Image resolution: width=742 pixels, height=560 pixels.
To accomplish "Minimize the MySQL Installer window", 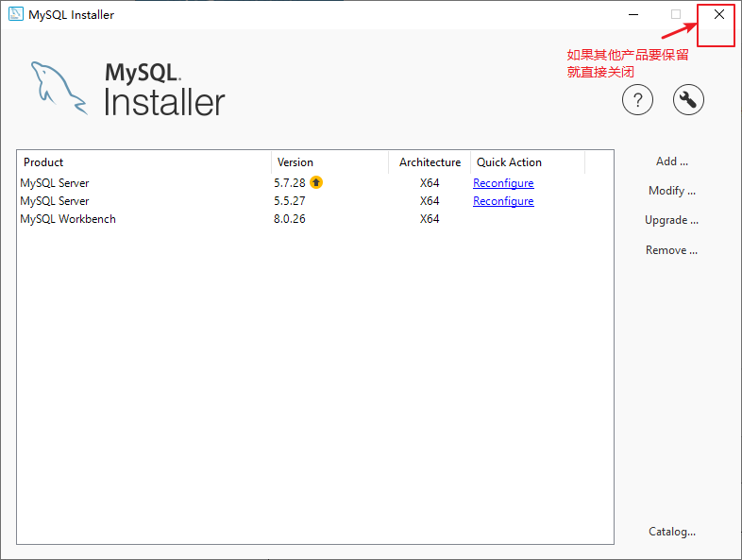I will tap(633, 15).
